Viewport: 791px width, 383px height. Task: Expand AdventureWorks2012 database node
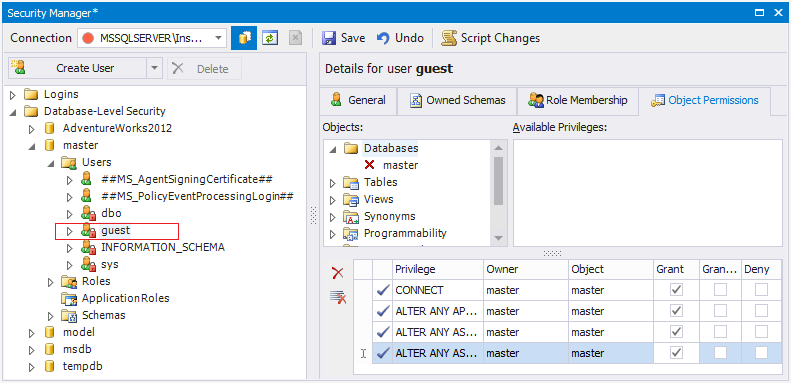(x=32, y=129)
